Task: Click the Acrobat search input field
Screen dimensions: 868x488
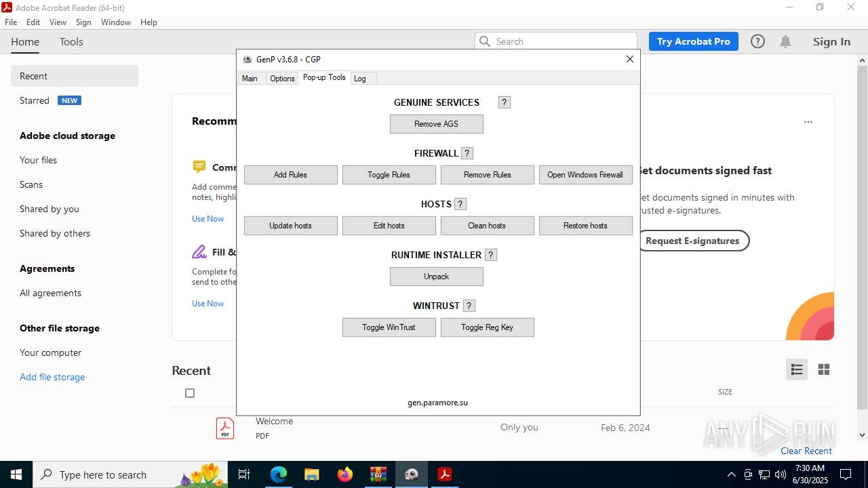Action: pos(556,41)
